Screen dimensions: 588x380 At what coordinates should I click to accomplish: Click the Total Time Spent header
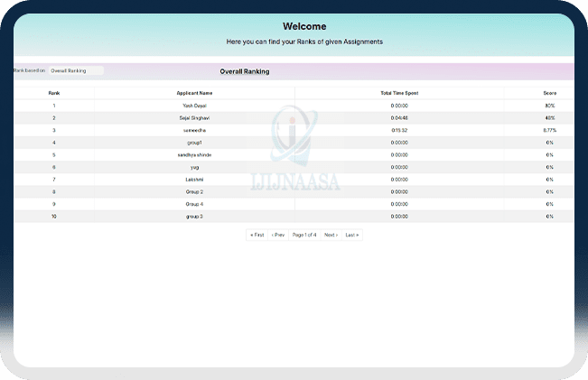pos(399,93)
